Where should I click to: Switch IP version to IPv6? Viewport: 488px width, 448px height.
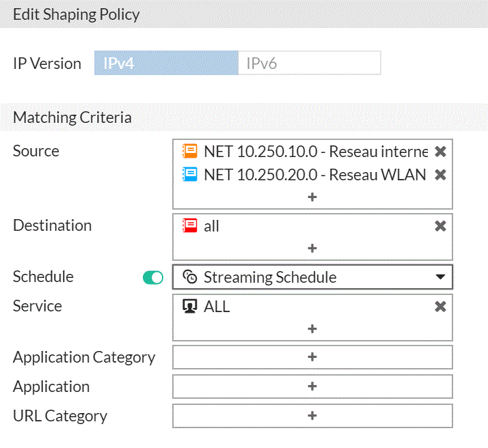[x=309, y=64]
